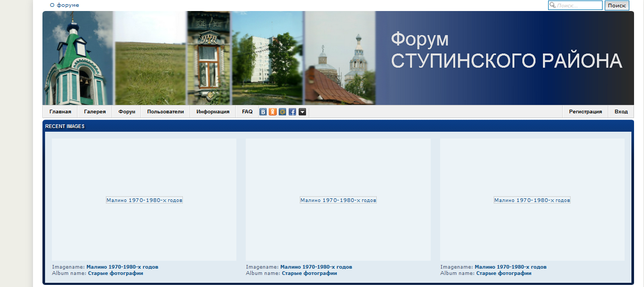Open the leftmost Малино 1970-1980-х годов thumbnail
Screen dimensions: 644x287
point(144,200)
